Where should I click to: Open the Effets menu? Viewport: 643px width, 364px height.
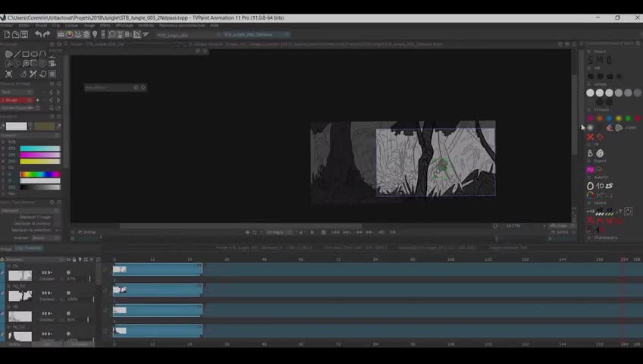pos(105,26)
